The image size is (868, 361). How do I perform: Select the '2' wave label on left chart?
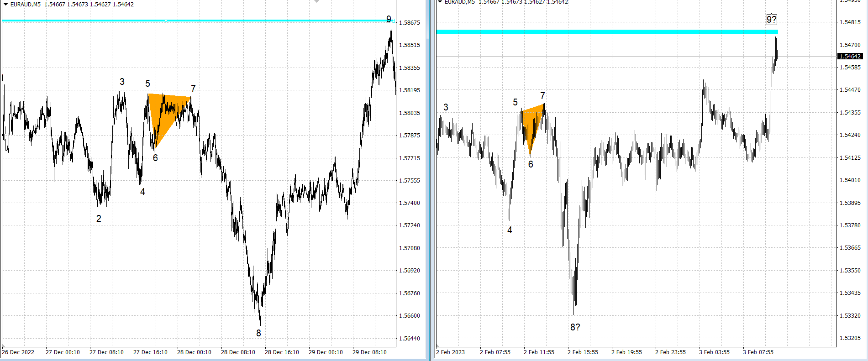(99, 219)
